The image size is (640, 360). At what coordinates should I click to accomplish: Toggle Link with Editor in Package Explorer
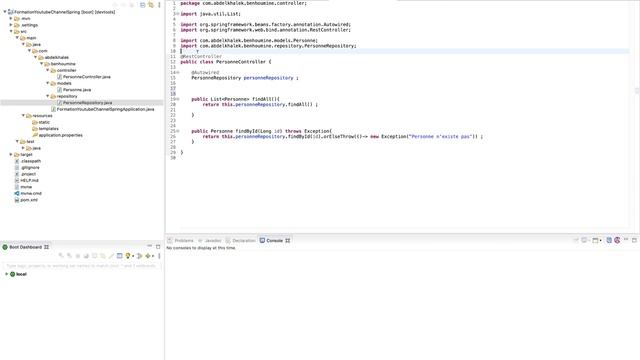(x=151, y=5)
